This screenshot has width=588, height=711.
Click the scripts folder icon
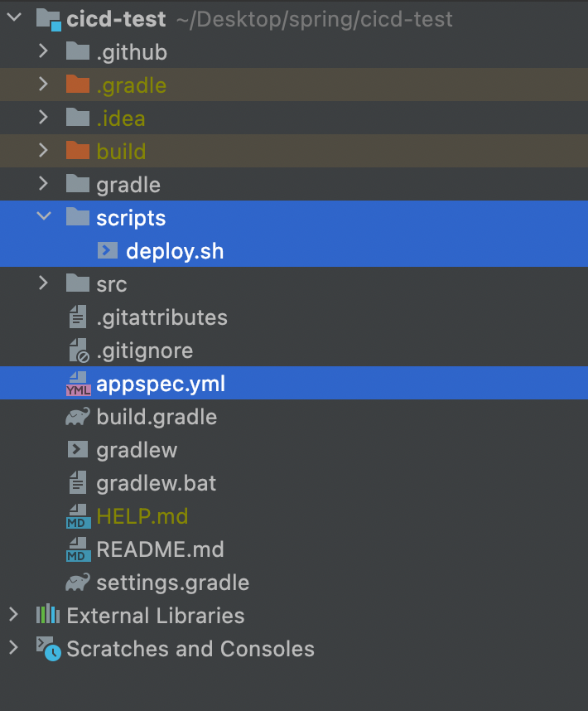[78, 216]
